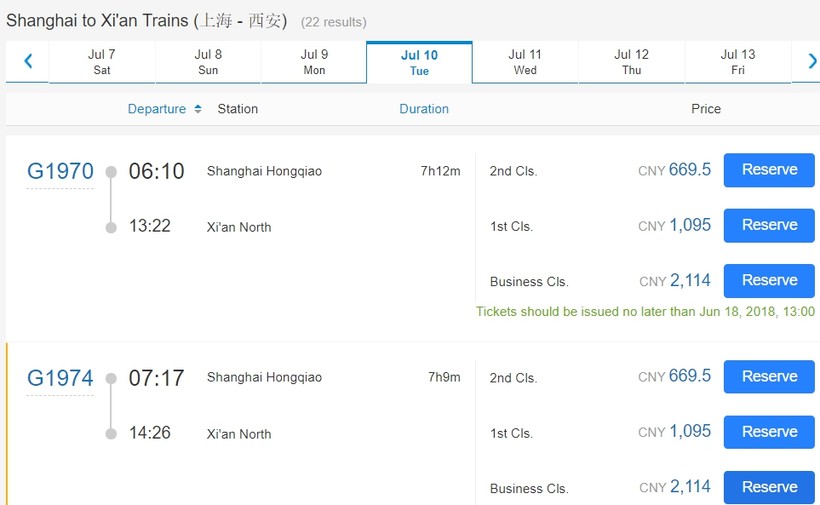Viewport: 820px width, 505px height.
Task: Go to next week with right arrow
Action: tap(811, 62)
